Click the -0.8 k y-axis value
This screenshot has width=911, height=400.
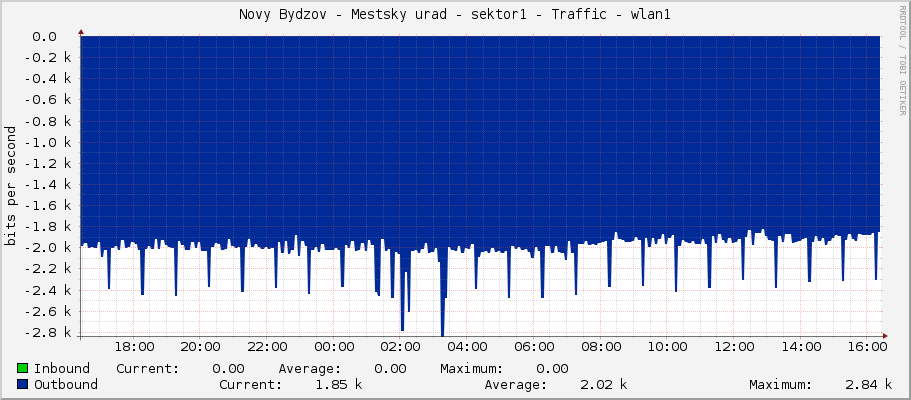[x=49, y=122]
